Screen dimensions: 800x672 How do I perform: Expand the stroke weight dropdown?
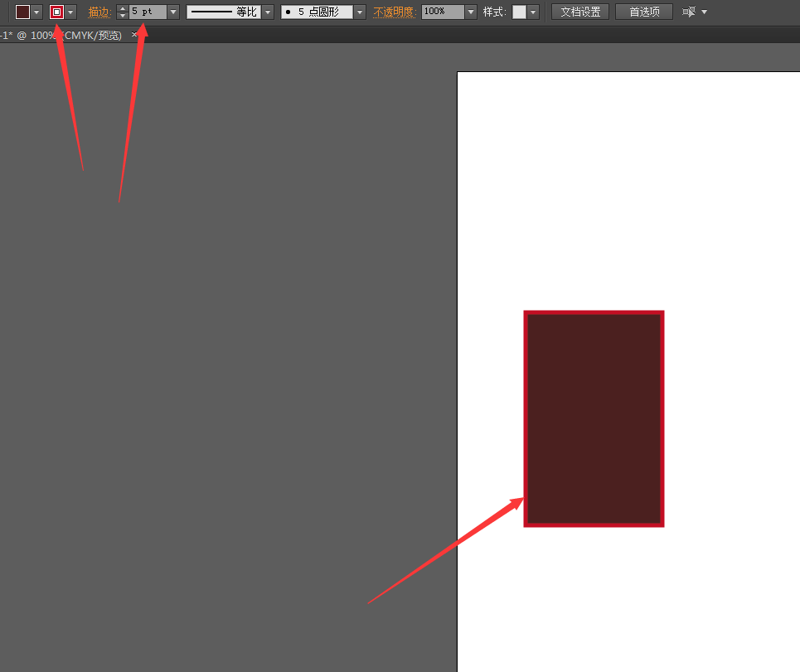coord(173,12)
